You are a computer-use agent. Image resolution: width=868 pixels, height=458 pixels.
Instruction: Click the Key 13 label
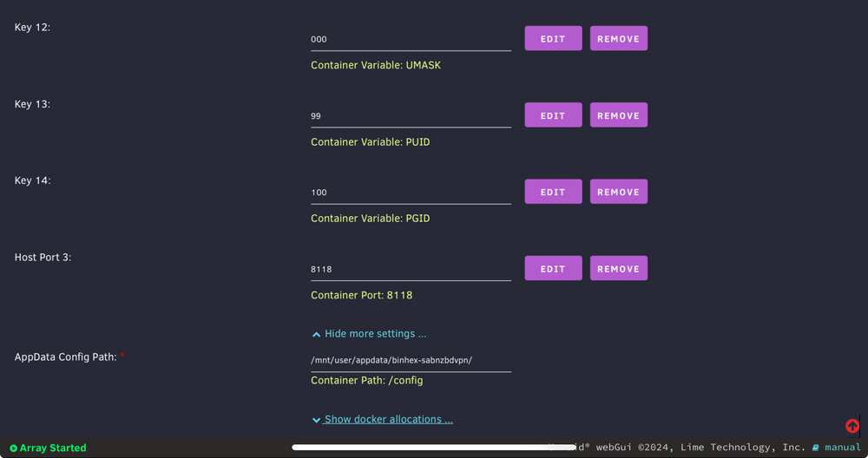pos(32,104)
